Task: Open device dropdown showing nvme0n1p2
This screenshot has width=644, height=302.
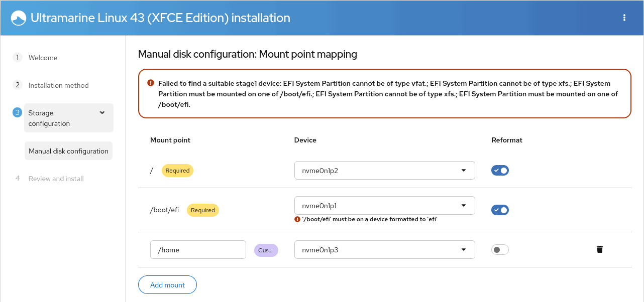Action: pyautogui.click(x=384, y=171)
